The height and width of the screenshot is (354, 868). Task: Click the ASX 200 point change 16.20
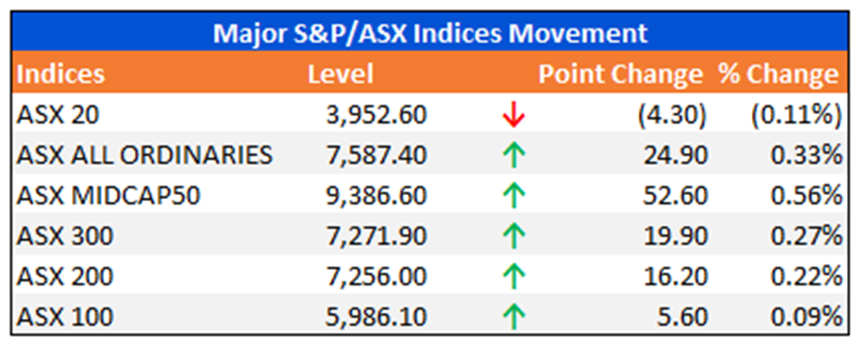tap(675, 277)
